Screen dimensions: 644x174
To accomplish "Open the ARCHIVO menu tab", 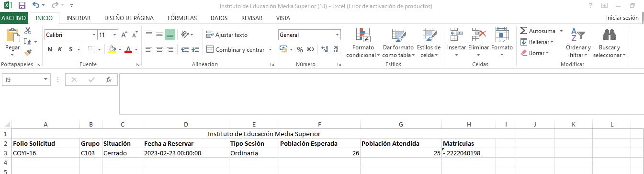I will [x=13, y=18].
